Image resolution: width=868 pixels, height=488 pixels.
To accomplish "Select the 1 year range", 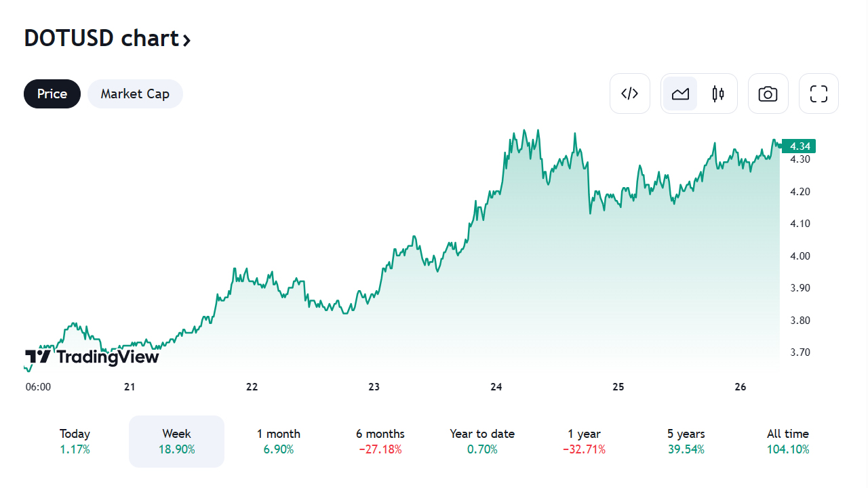I will coord(584,441).
